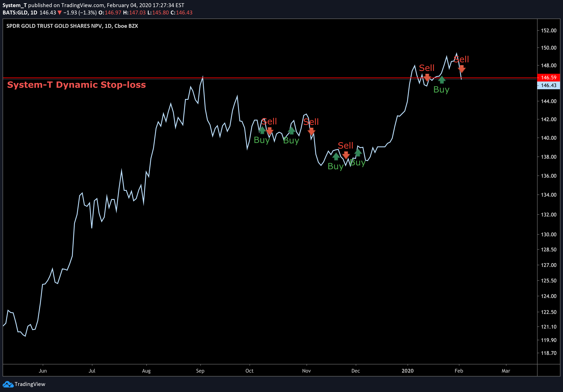Click the TradingView cloud logo icon

8,384
